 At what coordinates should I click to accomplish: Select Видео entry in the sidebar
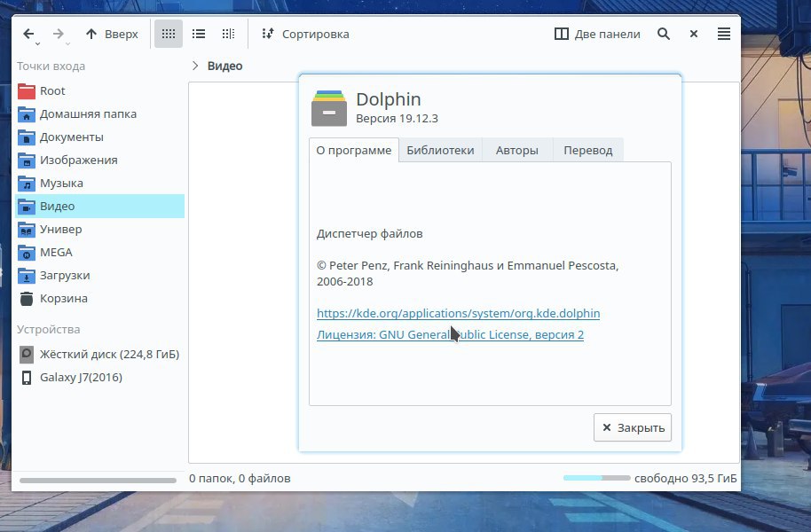(x=100, y=206)
